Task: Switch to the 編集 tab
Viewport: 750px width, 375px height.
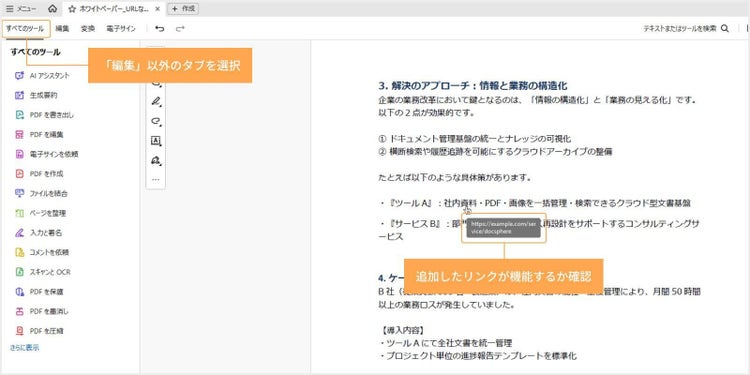Action: click(62, 29)
